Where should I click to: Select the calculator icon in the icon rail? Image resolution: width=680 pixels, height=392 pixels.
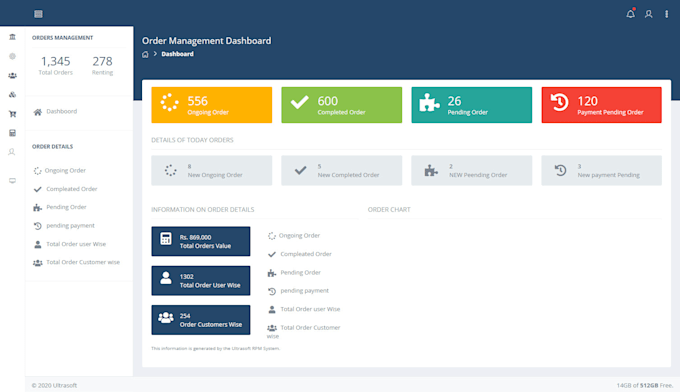[x=12, y=133]
